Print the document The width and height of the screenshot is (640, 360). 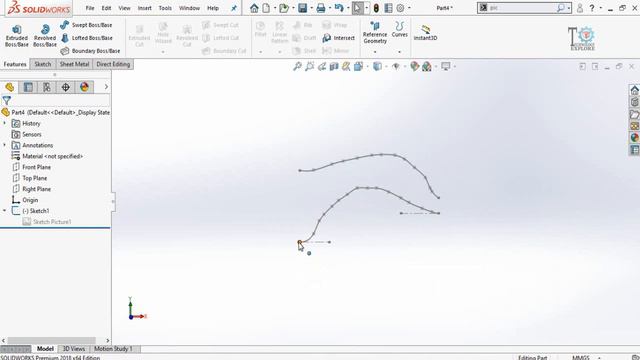point(321,8)
